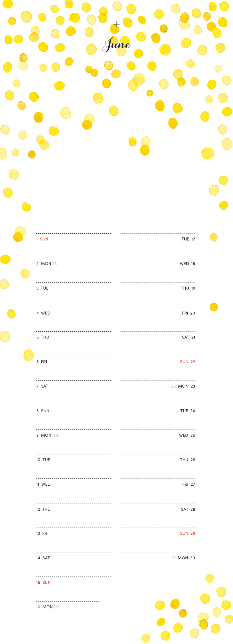Click the THU 19 date label

point(188,288)
